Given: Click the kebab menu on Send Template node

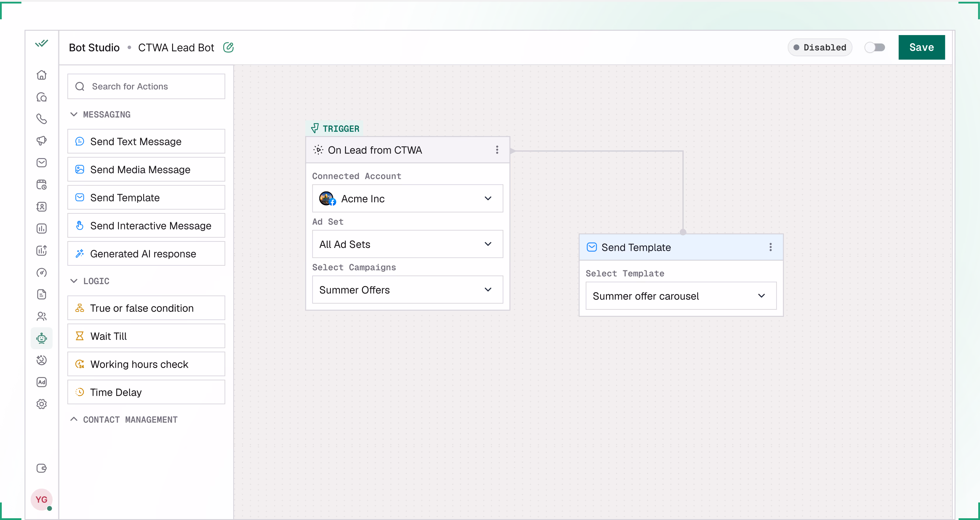Looking at the screenshot, I should pos(771,247).
